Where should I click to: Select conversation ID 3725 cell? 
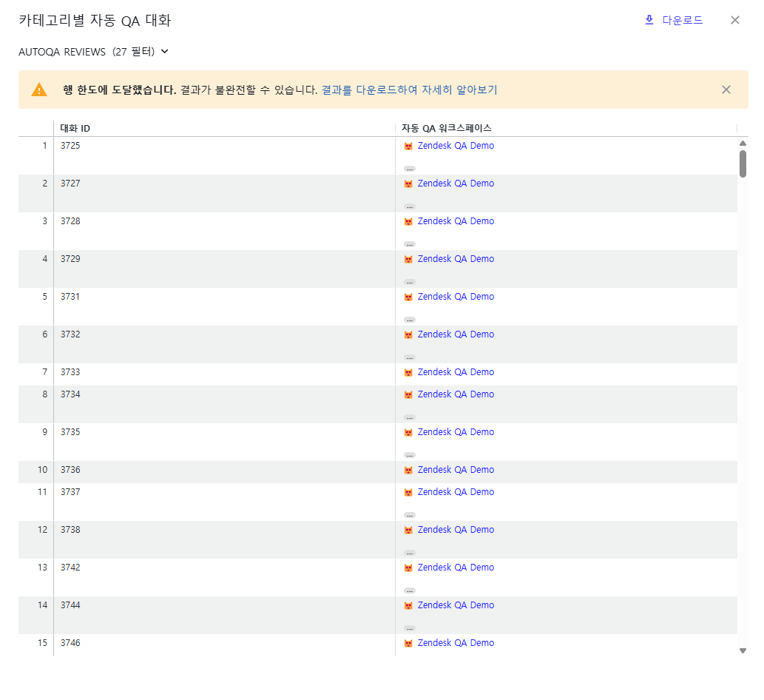tap(224, 156)
